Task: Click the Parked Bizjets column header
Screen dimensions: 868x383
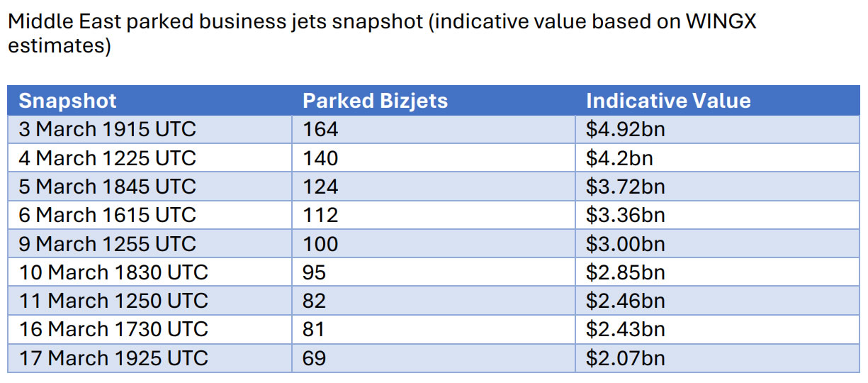Action: [x=375, y=101]
